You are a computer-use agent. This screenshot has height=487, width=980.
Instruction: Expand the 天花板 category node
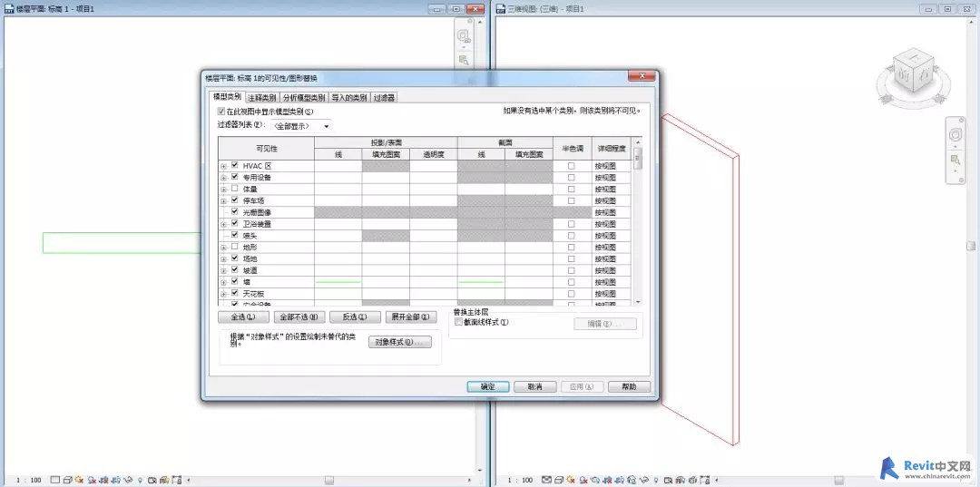click(224, 294)
